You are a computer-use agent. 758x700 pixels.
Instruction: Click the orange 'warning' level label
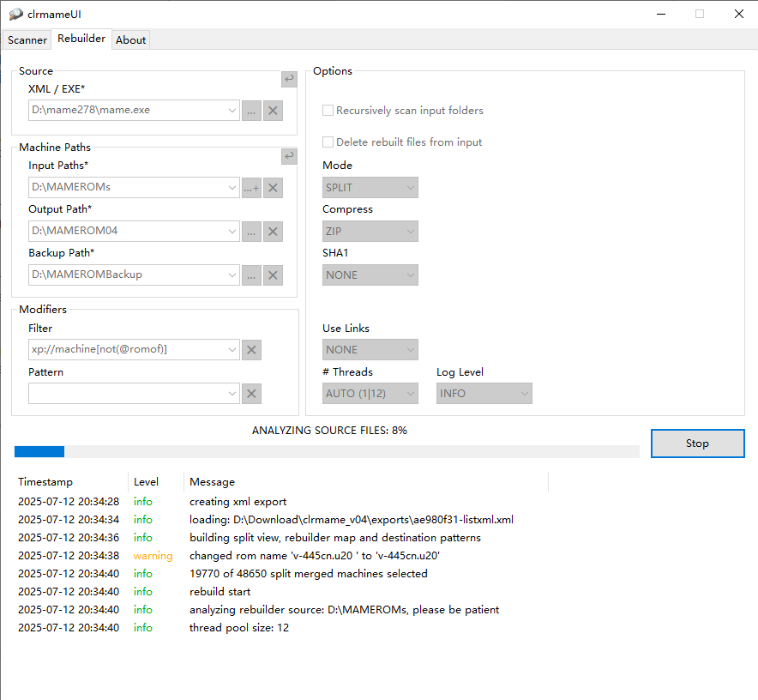[153, 556]
